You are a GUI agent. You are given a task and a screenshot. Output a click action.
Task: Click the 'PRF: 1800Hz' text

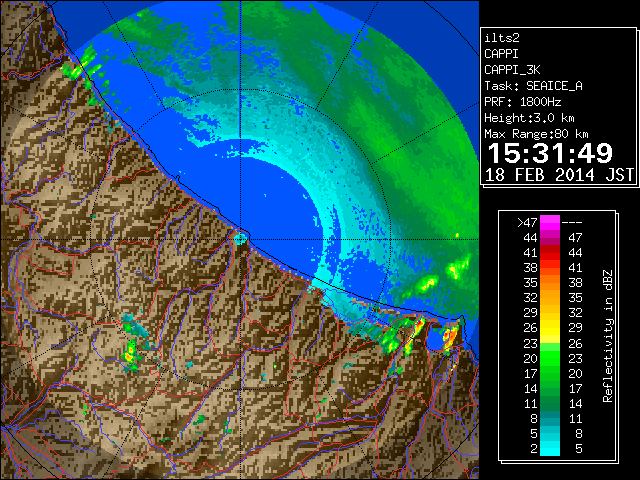523,102
